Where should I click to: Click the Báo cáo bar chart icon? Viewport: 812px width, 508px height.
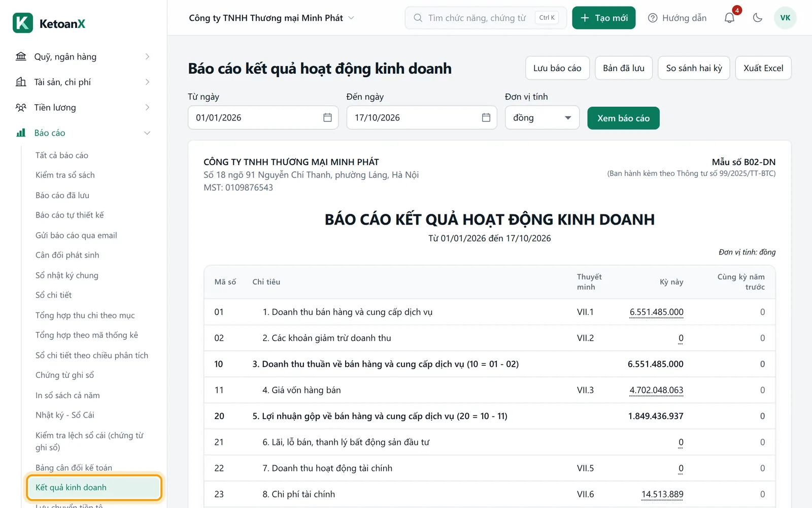point(21,133)
